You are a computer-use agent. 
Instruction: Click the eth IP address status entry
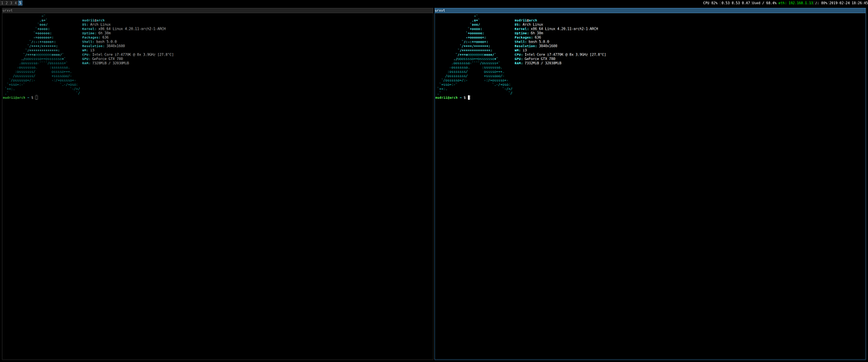795,3
